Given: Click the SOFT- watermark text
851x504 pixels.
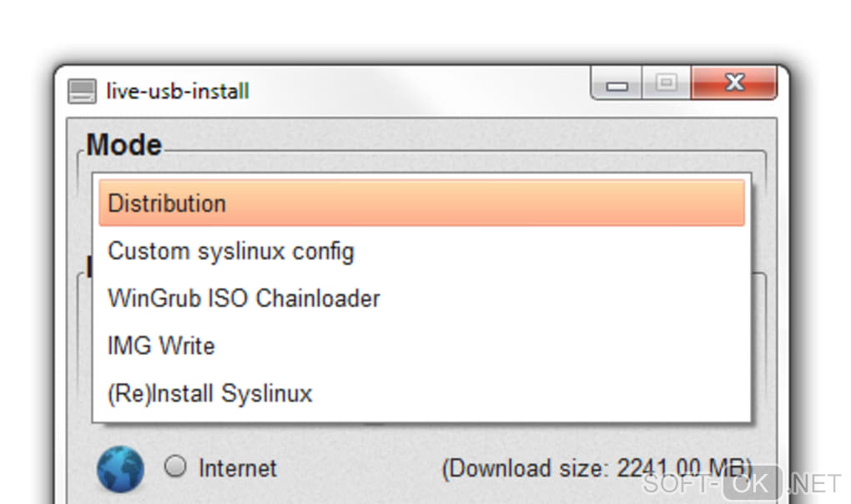Looking at the screenshot, I should click(x=680, y=483).
